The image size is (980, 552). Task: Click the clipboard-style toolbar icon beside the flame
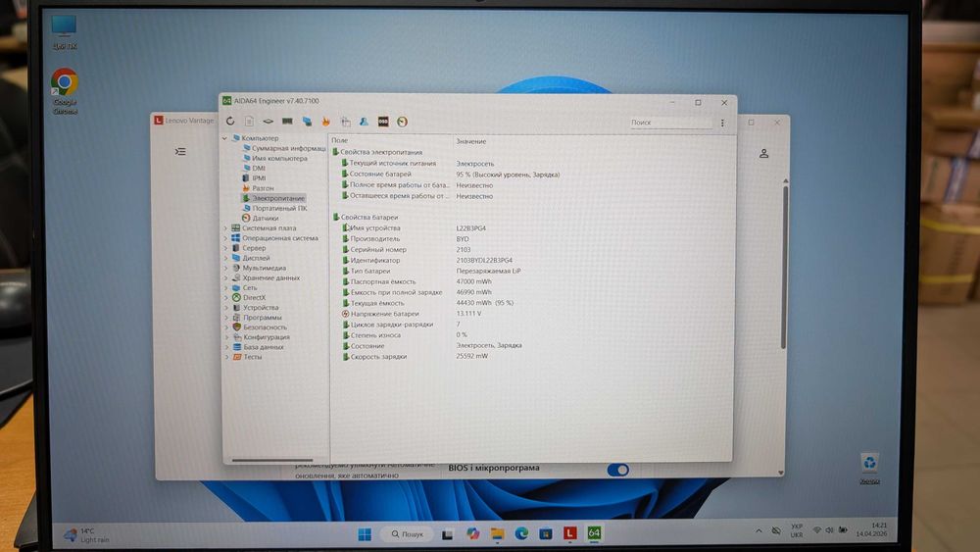(x=345, y=122)
